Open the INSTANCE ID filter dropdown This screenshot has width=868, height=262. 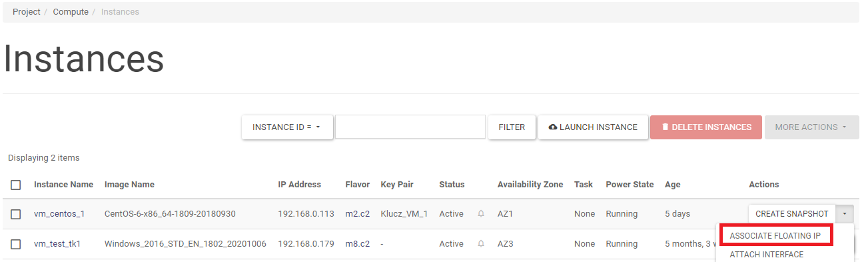point(287,127)
